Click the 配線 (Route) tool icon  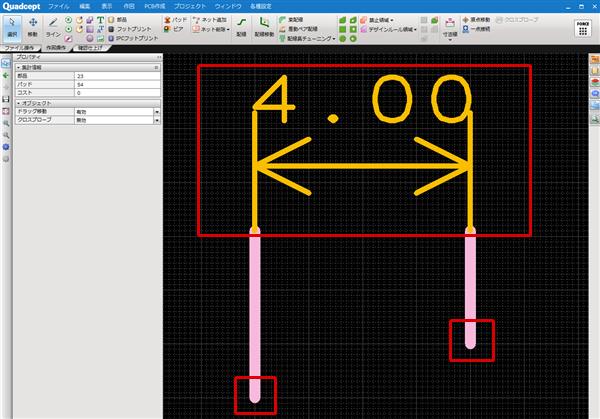coord(240,27)
